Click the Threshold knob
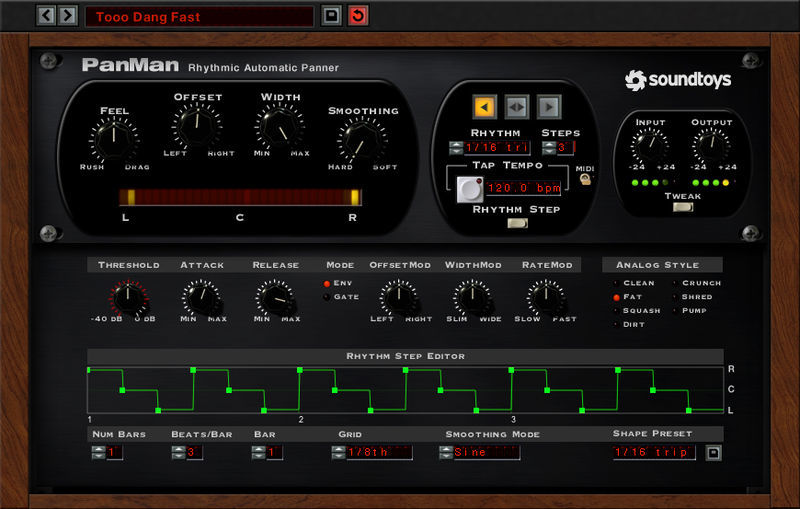 tap(128, 298)
